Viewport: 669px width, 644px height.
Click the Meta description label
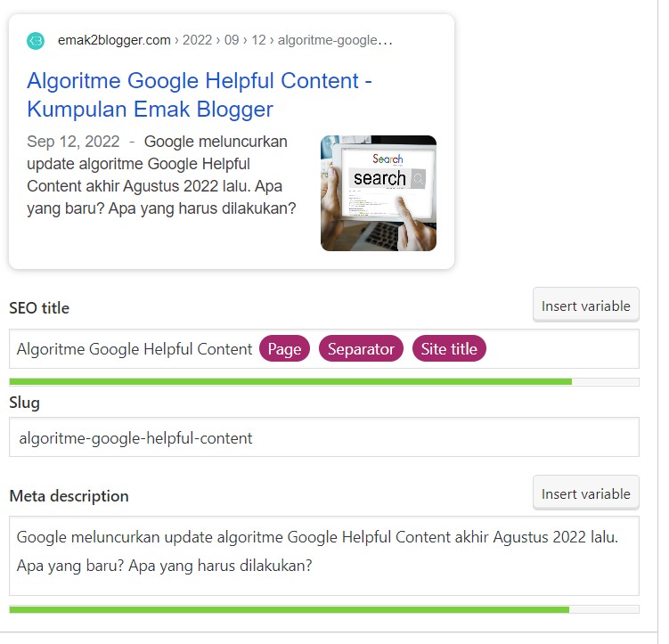point(69,496)
